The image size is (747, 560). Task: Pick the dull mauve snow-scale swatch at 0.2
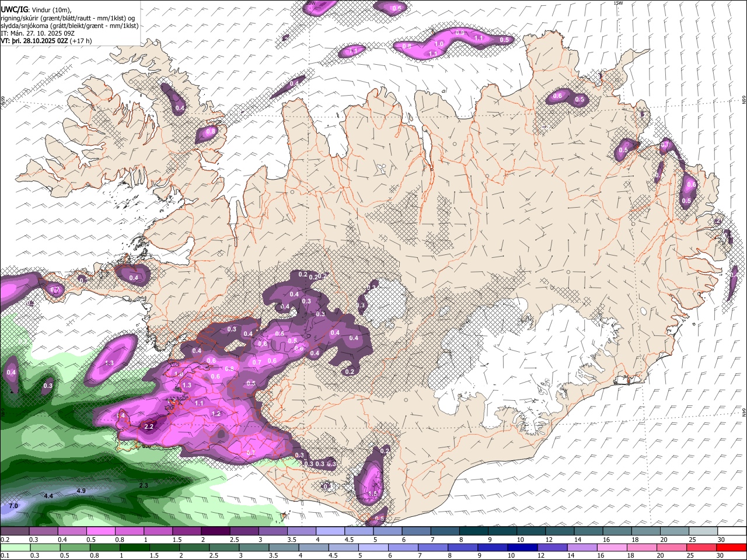pos(14,531)
